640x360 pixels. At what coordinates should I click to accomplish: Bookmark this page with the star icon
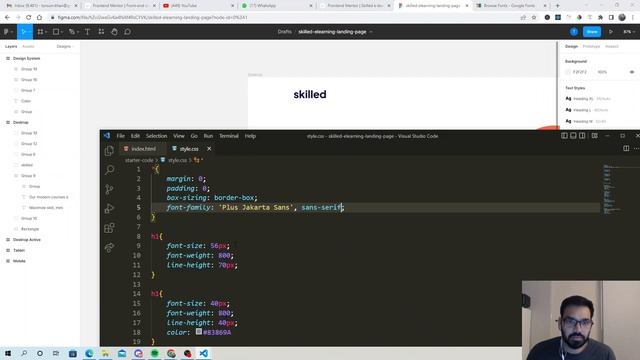pos(534,18)
